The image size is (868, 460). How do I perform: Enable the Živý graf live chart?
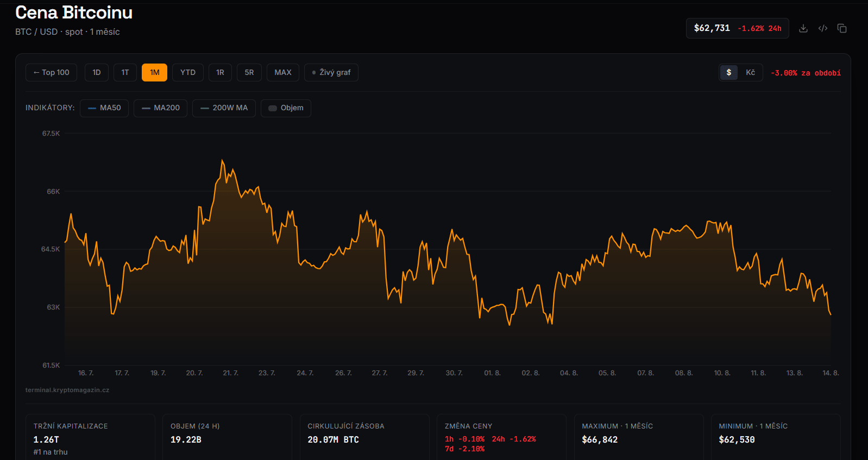click(331, 72)
